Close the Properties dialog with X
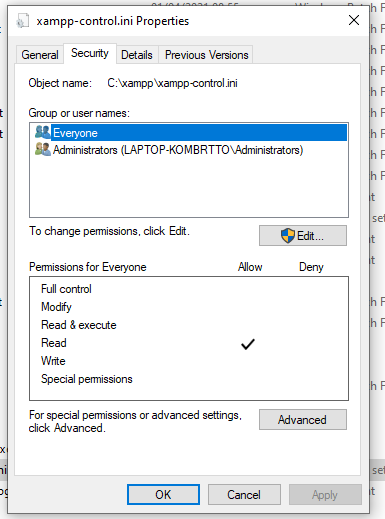The height and width of the screenshot is (519, 385). [x=354, y=20]
